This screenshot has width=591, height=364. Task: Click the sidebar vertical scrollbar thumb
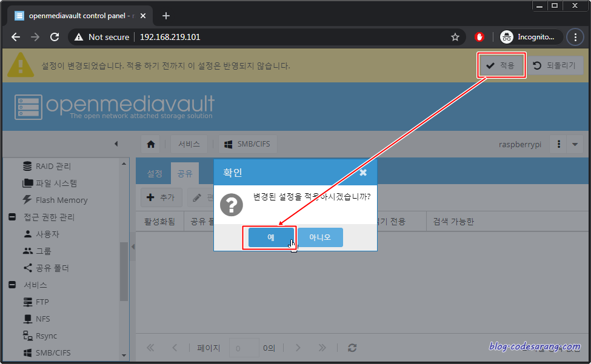pyautogui.click(x=124, y=271)
